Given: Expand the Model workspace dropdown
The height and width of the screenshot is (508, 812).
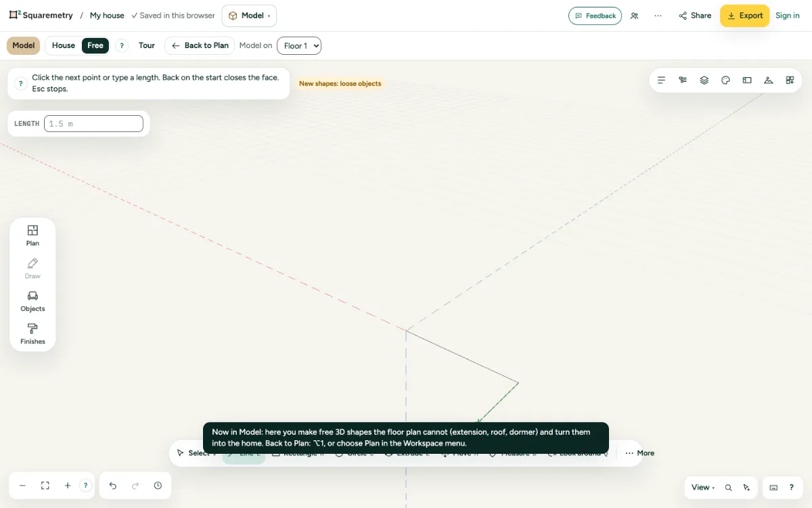Looking at the screenshot, I should coord(249,16).
